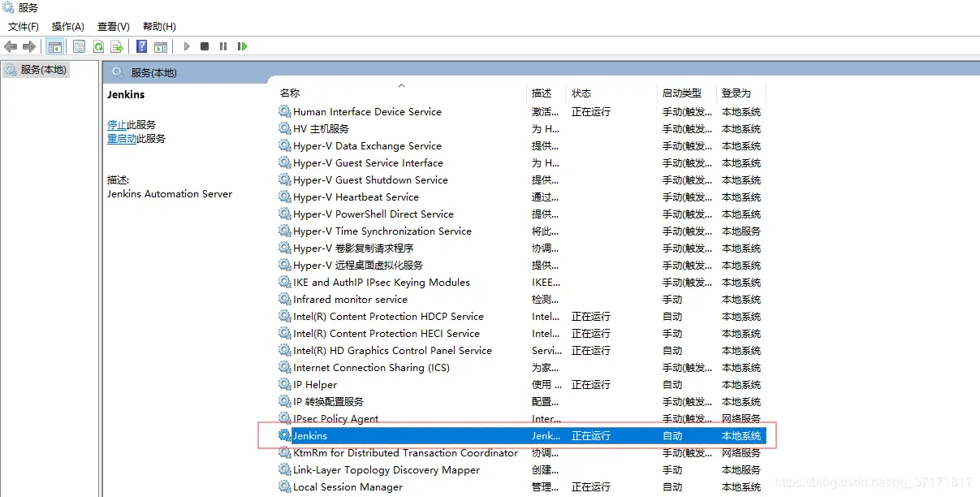Open the Properties toolbar icon
Screen dimensions: 980x497
tap(79, 47)
